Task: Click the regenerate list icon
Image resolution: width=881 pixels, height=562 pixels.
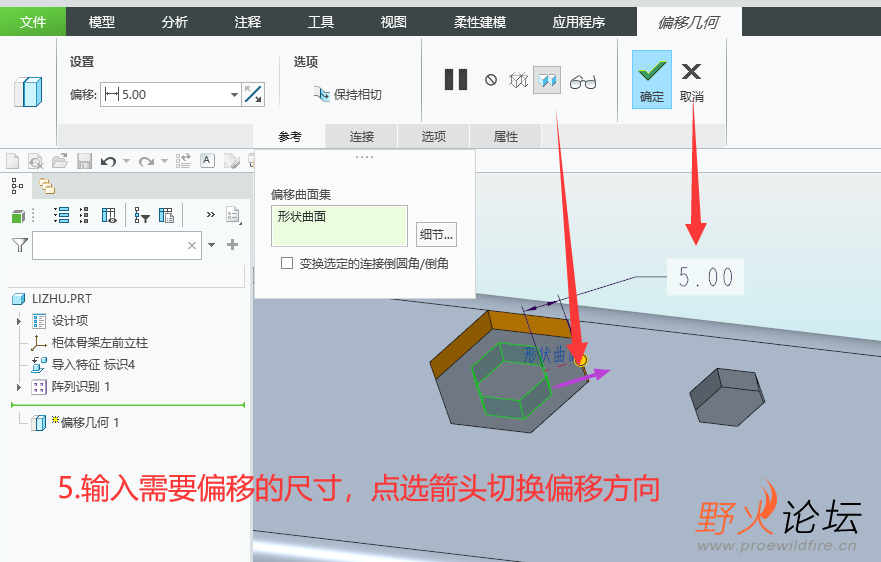Action: click(183, 161)
